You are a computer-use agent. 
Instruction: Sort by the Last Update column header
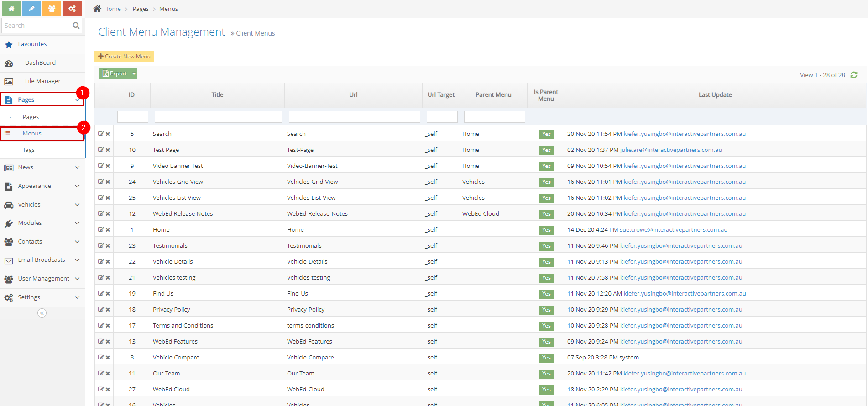click(715, 95)
